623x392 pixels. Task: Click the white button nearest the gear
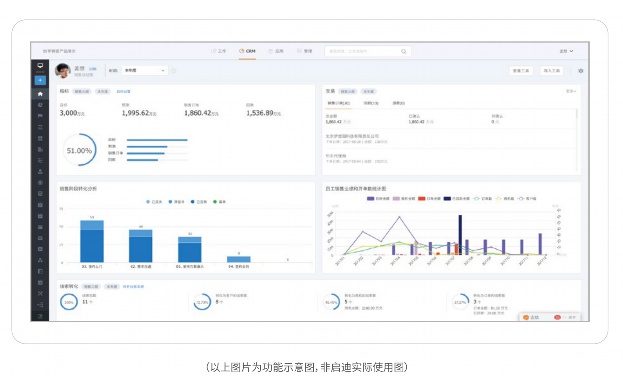551,70
